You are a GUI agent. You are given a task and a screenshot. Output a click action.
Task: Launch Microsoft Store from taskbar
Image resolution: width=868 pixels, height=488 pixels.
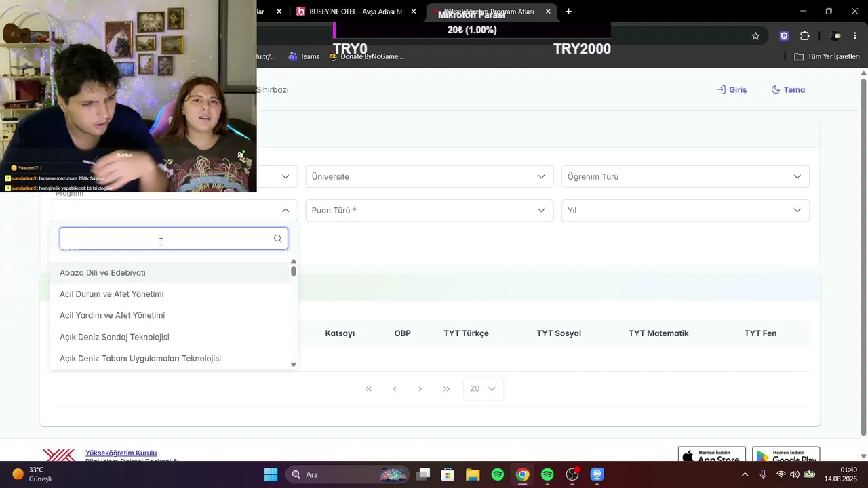448,474
